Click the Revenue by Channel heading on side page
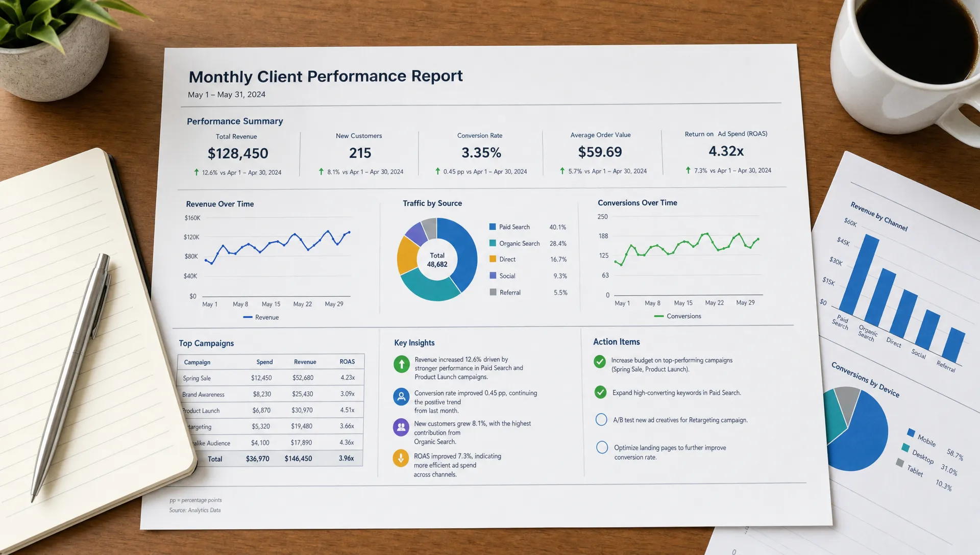 point(879,216)
